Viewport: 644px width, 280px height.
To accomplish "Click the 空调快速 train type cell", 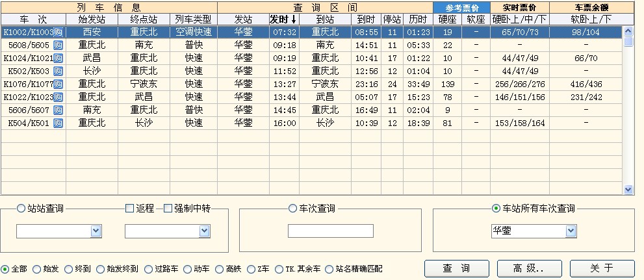I will [194, 32].
